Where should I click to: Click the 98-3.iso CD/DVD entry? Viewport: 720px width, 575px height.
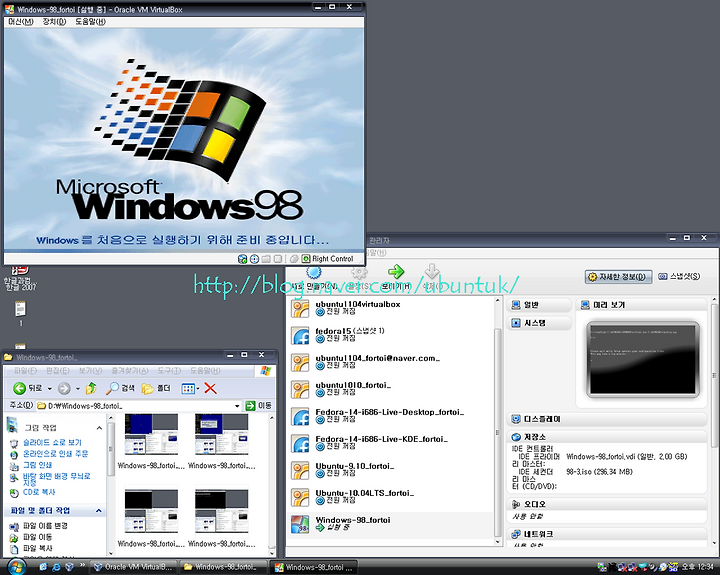[599, 472]
